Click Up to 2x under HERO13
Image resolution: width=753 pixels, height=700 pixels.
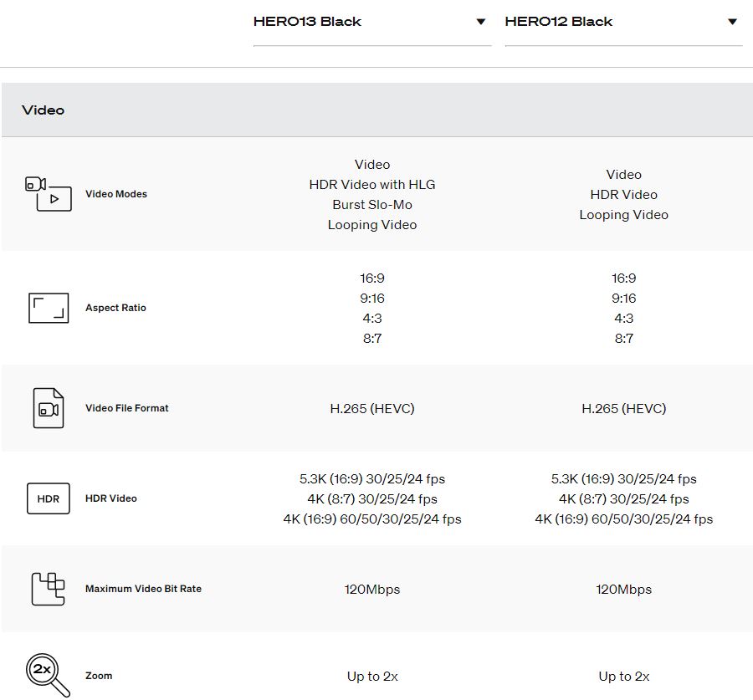click(x=372, y=676)
